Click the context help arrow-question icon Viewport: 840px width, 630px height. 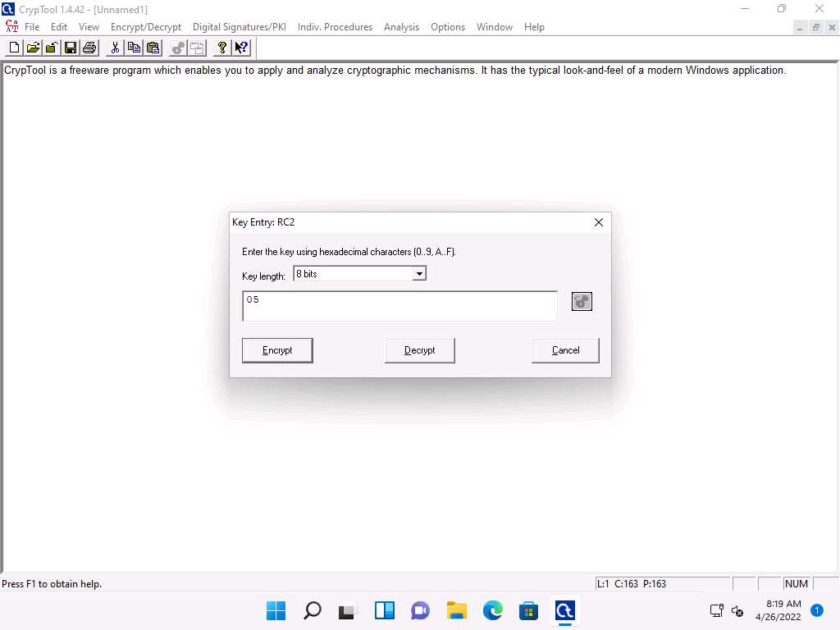(x=241, y=48)
